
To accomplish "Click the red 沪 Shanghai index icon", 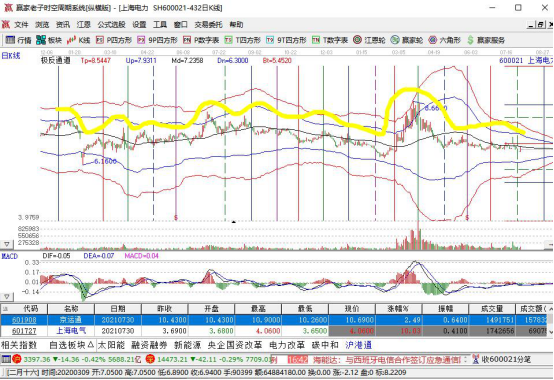I will pyautogui.click(x=17, y=359).
